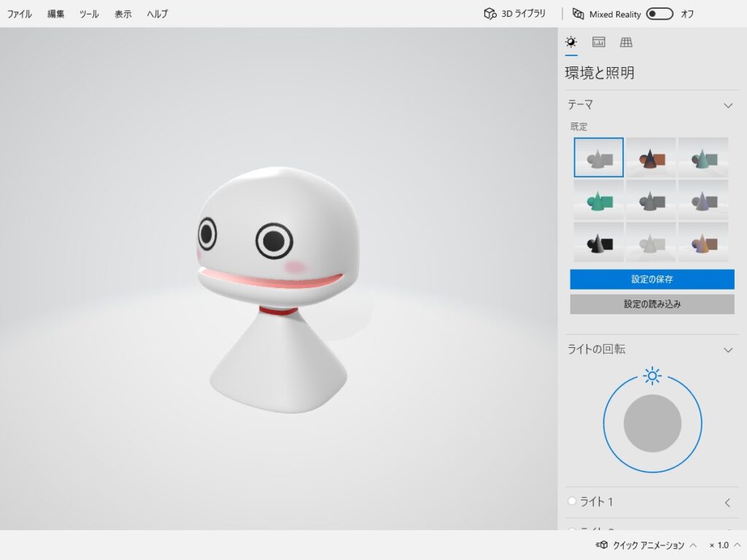This screenshot has width=747, height=560.
Task: Click the Mixed Reality icon
Action: click(578, 14)
